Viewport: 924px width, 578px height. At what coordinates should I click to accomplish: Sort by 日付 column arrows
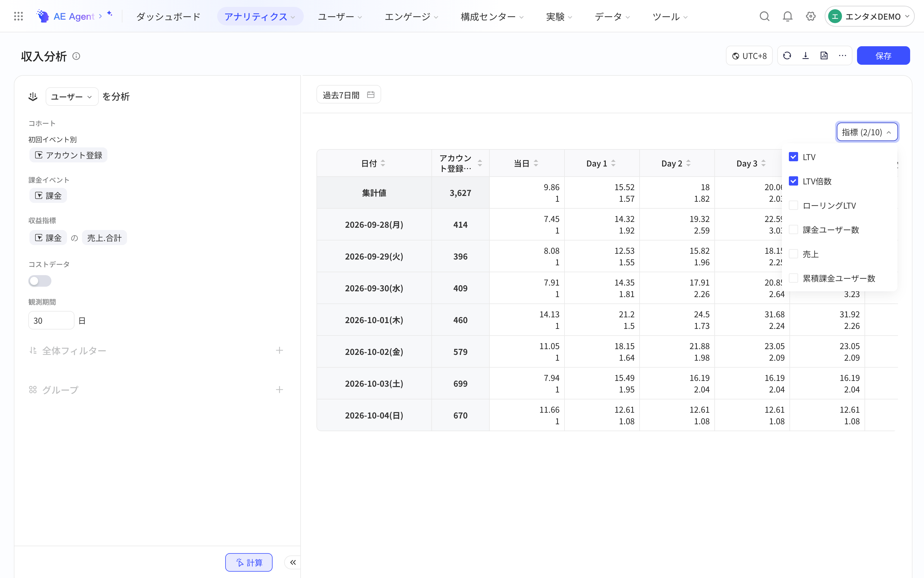[383, 163]
